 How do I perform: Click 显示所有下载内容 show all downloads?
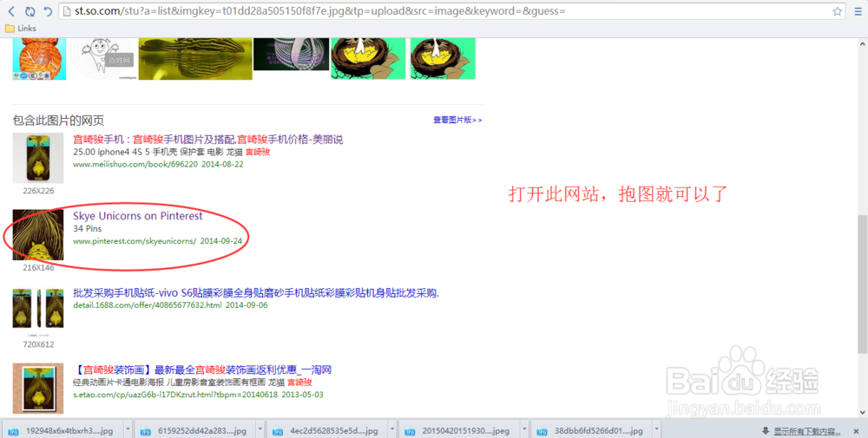pos(807,431)
